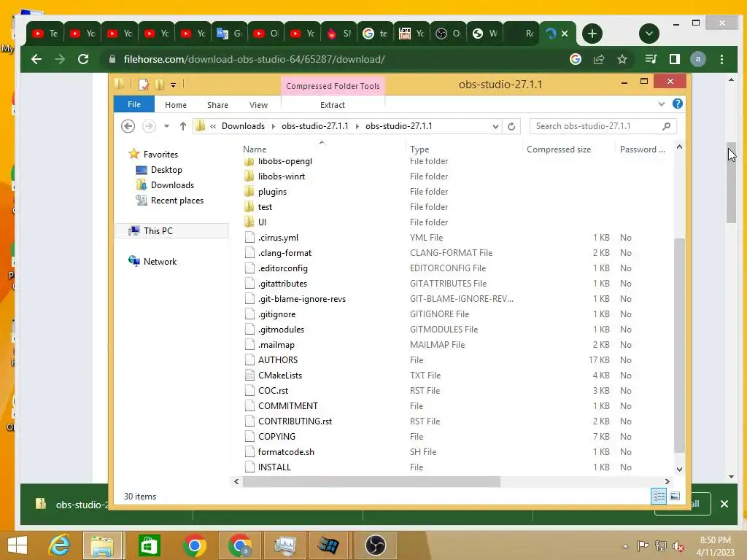Open a new Chrome tab with plus button
The image size is (747, 560).
coord(592,34)
